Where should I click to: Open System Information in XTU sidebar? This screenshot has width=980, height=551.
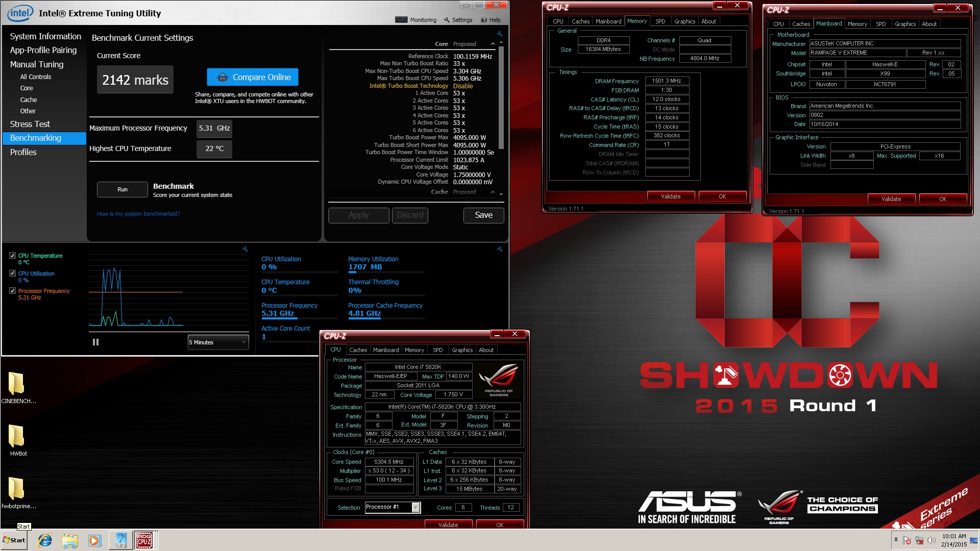(45, 36)
